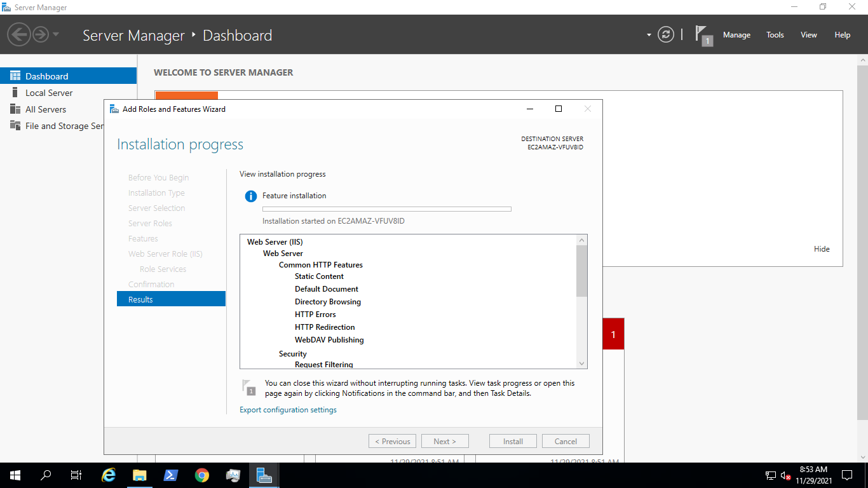Open Internet Explorer from the taskbar
The height and width of the screenshot is (488, 868).
click(x=108, y=475)
